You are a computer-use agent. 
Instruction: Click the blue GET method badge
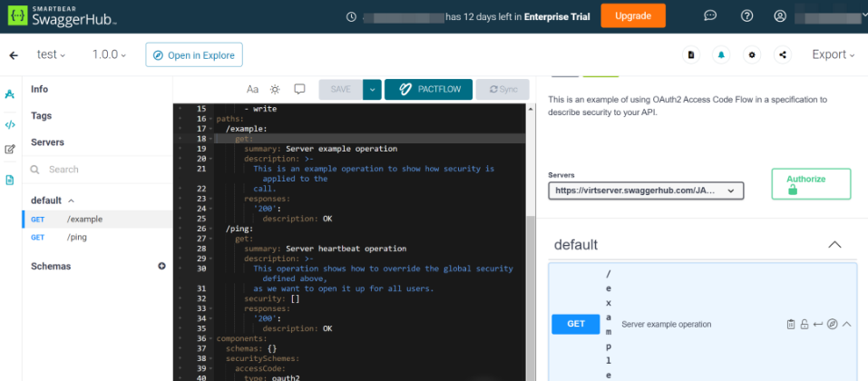click(x=576, y=324)
